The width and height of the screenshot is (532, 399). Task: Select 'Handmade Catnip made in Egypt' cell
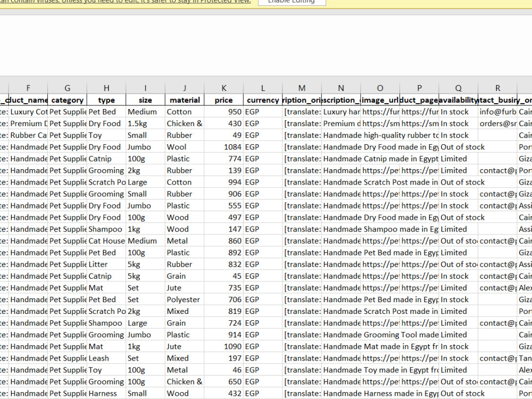tap(341, 159)
